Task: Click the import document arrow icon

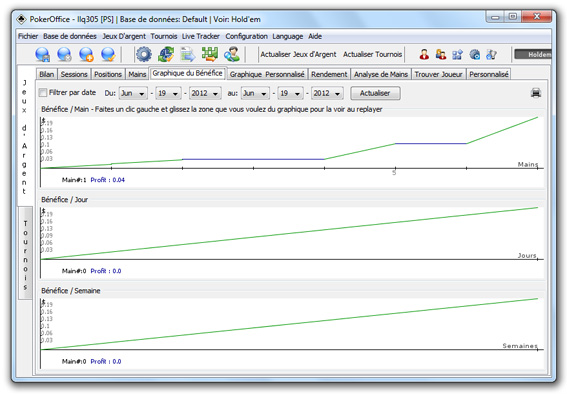Action: [x=188, y=55]
